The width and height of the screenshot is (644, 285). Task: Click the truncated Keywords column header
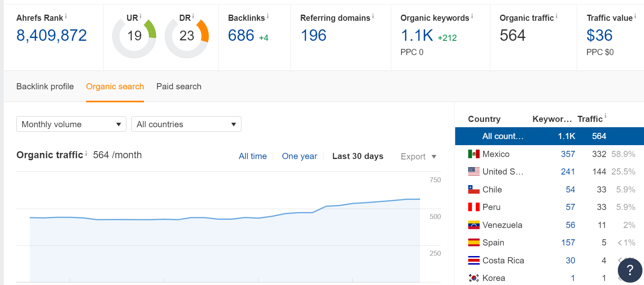pyautogui.click(x=552, y=119)
